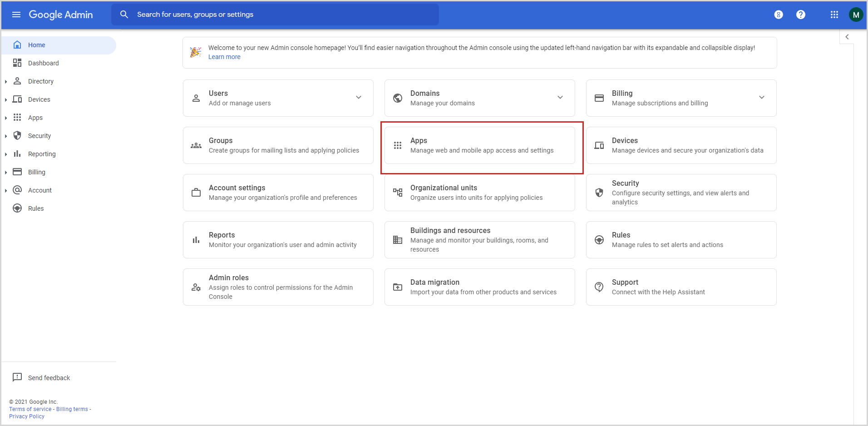Click the Rules globe icon in the sidebar
Screen dimensions: 868x426
pos(17,208)
